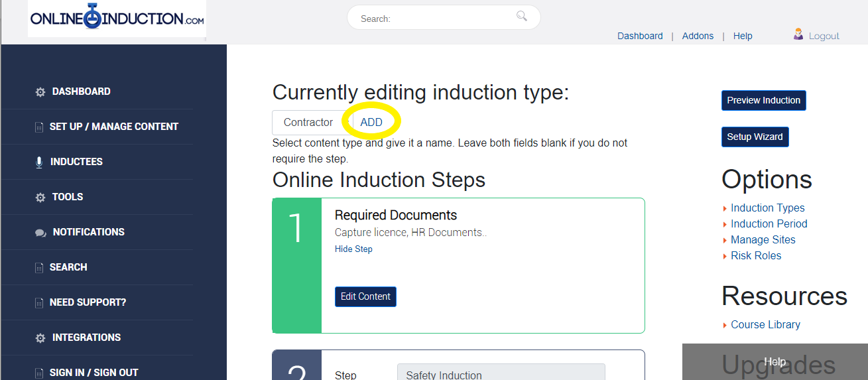This screenshot has height=380, width=868.
Task: Click the ADD induction type link
Action: (371, 123)
